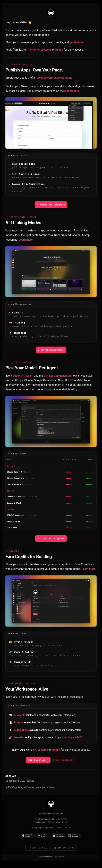Open the Contact footer link
This screenshot has width=102, height=868.
(67, 827)
